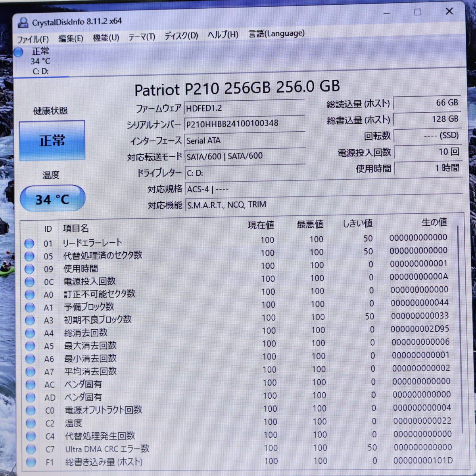Click the ID column header

coord(48,229)
